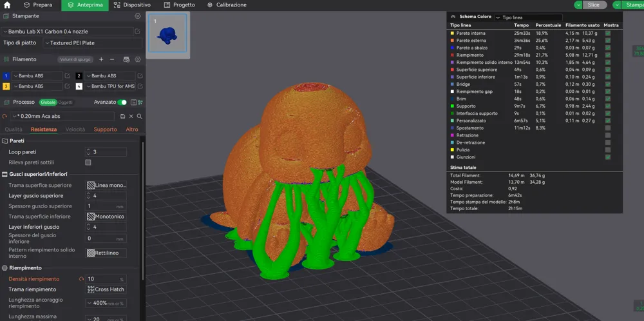Image resolution: width=644 pixels, height=321 pixels.
Task: Edit filament 3 Bambu ABS preset
Action: tap(68, 86)
